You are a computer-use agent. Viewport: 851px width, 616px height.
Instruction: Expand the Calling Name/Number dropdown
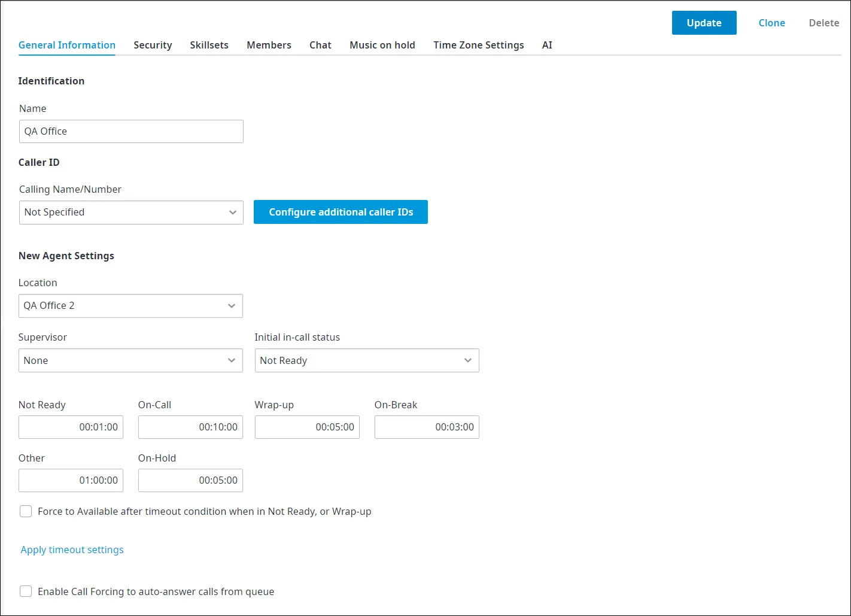(x=131, y=213)
